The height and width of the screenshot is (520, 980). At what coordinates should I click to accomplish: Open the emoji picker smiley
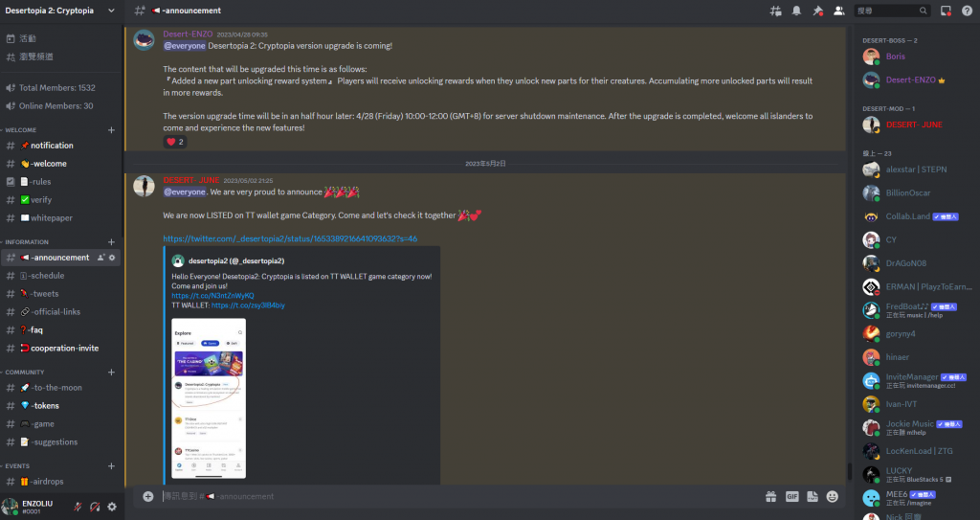(832, 496)
